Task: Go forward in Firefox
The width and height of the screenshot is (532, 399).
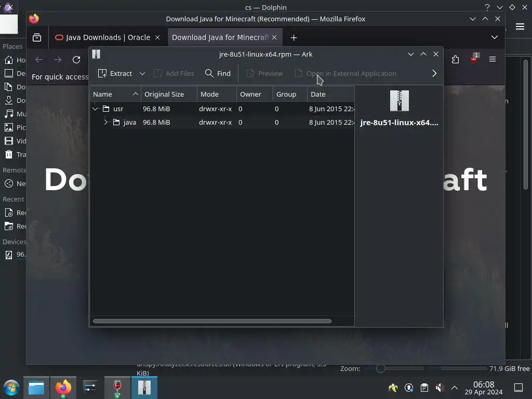Action: click(x=58, y=60)
